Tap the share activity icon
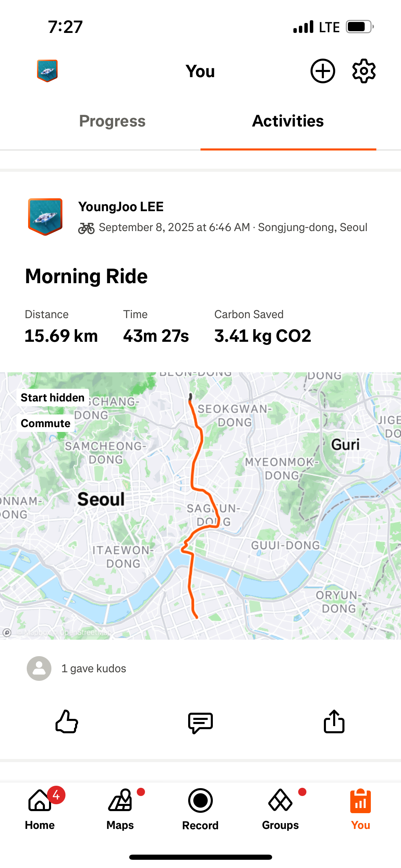The height and width of the screenshot is (868, 401). tap(334, 721)
